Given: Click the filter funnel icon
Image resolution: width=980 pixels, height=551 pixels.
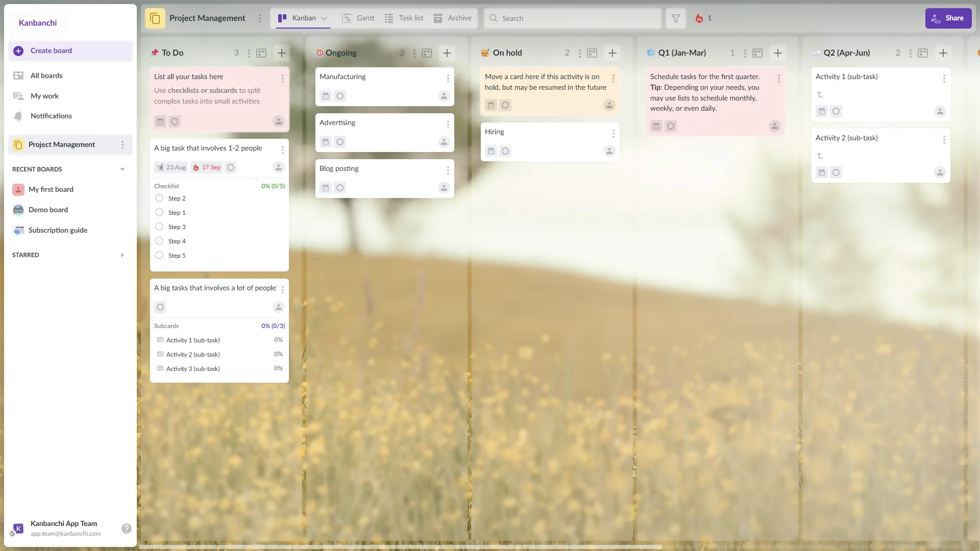Looking at the screenshot, I should click(675, 18).
